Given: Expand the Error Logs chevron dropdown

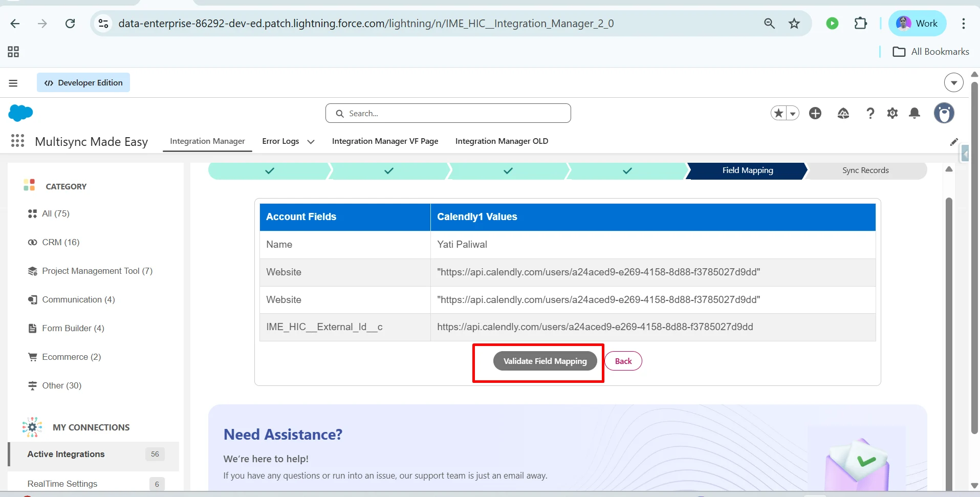Looking at the screenshot, I should (311, 142).
